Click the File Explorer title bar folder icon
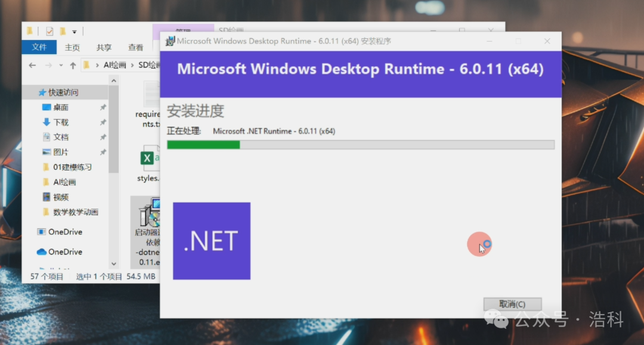The height and width of the screenshot is (345, 644). tap(30, 31)
